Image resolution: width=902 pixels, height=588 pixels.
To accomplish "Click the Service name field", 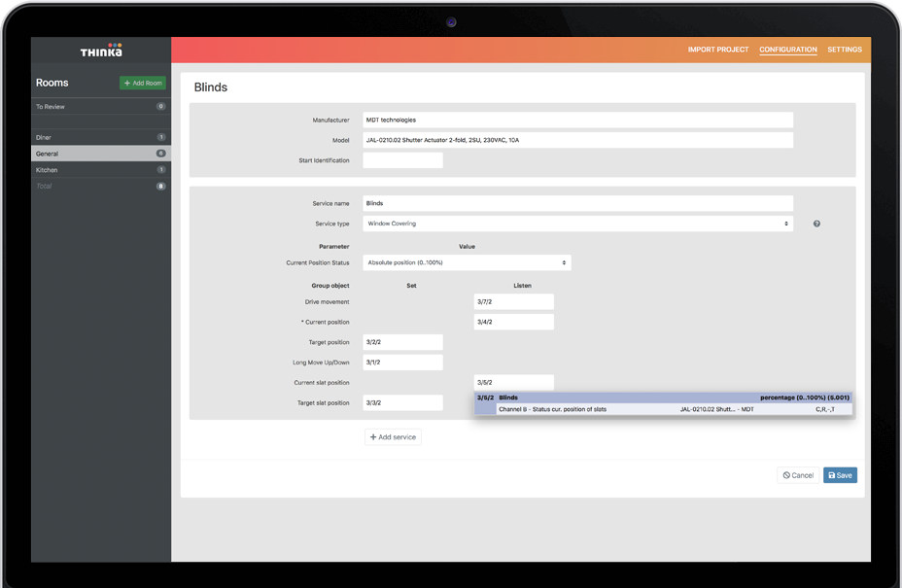I will pyautogui.click(x=577, y=203).
